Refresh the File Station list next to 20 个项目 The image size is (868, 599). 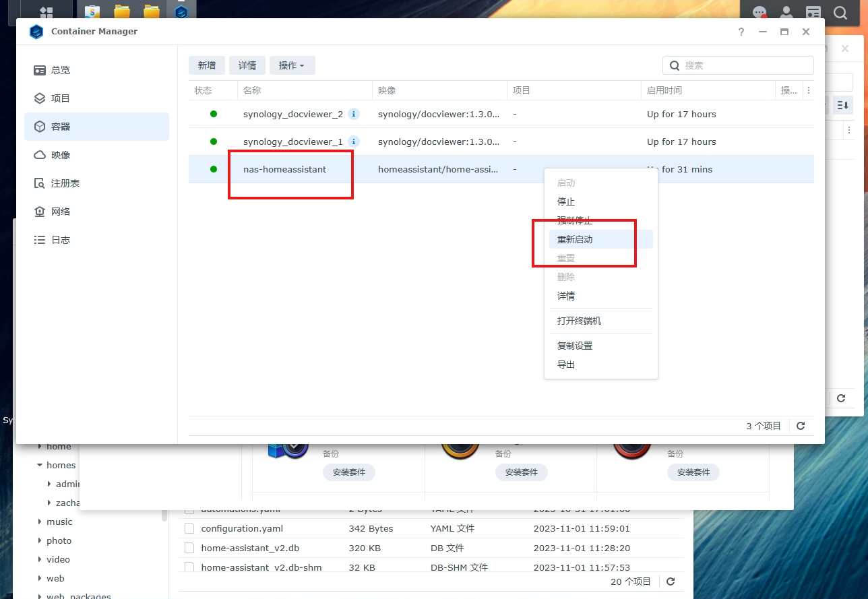pyautogui.click(x=671, y=581)
